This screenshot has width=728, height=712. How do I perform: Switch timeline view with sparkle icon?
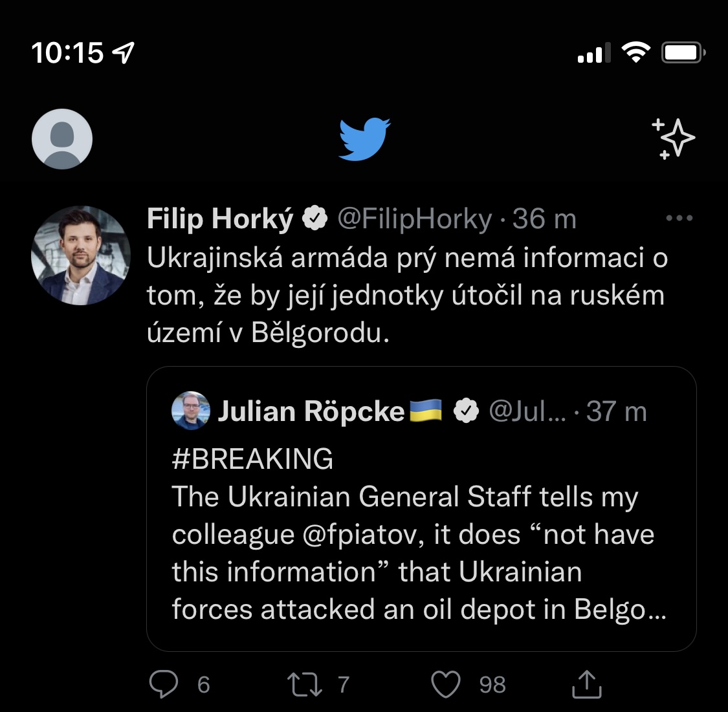[672, 138]
